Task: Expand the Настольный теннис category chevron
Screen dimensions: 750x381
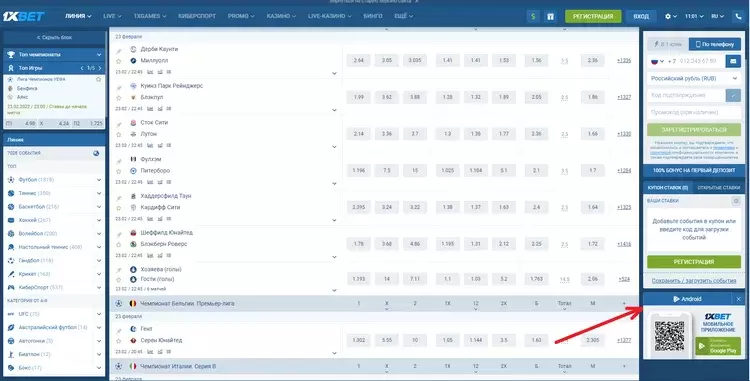Action: pyautogui.click(x=99, y=247)
